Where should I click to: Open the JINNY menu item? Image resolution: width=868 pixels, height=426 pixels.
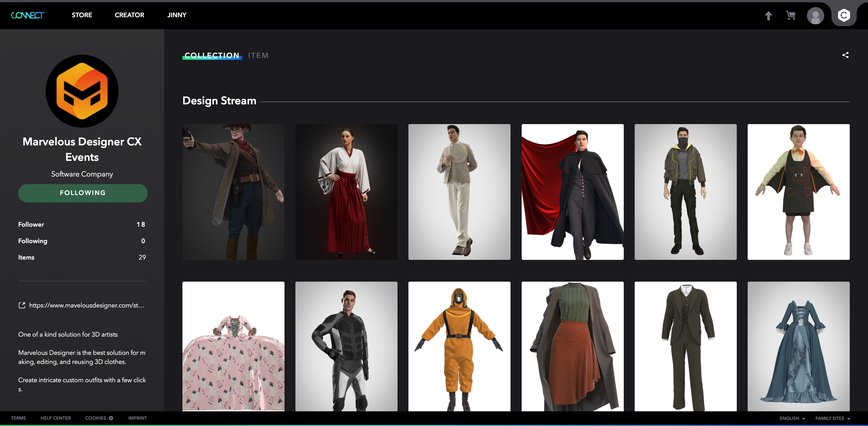pos(177,15)
